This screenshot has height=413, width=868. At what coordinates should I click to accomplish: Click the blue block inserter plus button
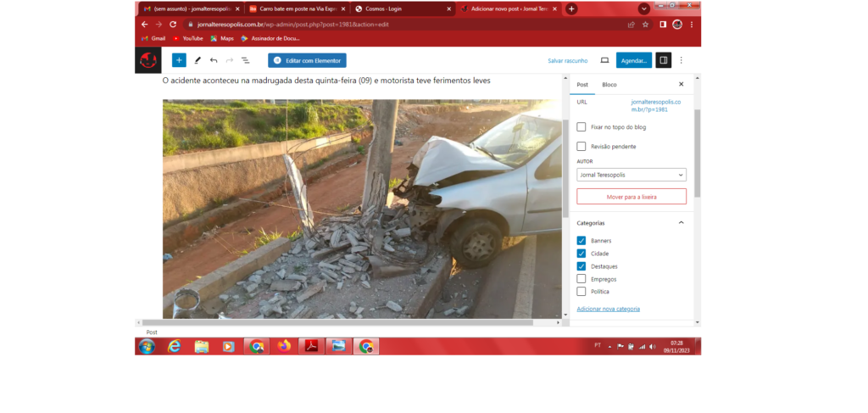pyautogui.click(x=179, y=60)
